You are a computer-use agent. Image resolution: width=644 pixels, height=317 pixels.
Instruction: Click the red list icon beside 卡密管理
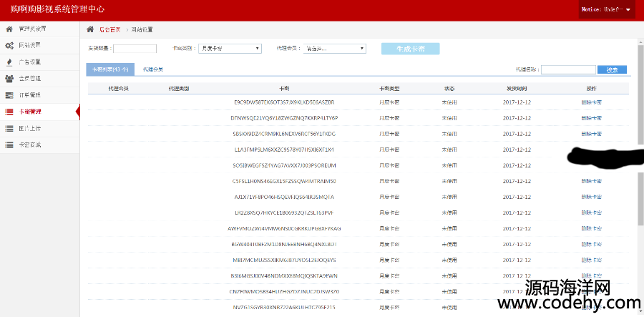point(9,112)
